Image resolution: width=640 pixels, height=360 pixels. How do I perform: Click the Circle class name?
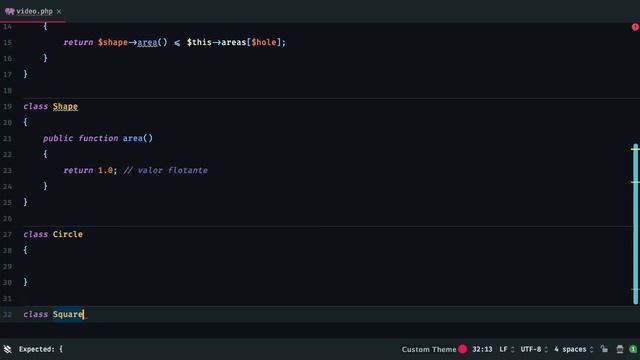coord(68,234)
